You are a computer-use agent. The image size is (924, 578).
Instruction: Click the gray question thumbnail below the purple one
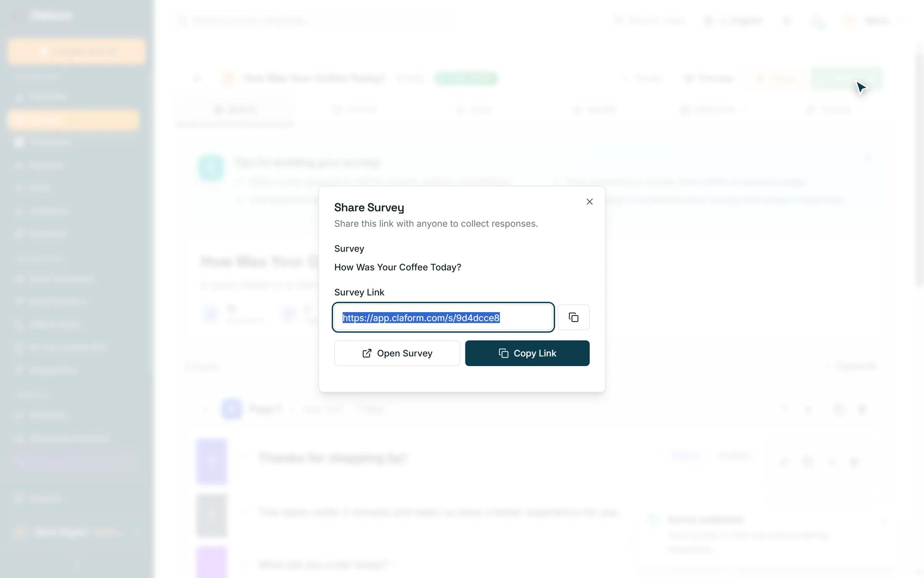211,514
